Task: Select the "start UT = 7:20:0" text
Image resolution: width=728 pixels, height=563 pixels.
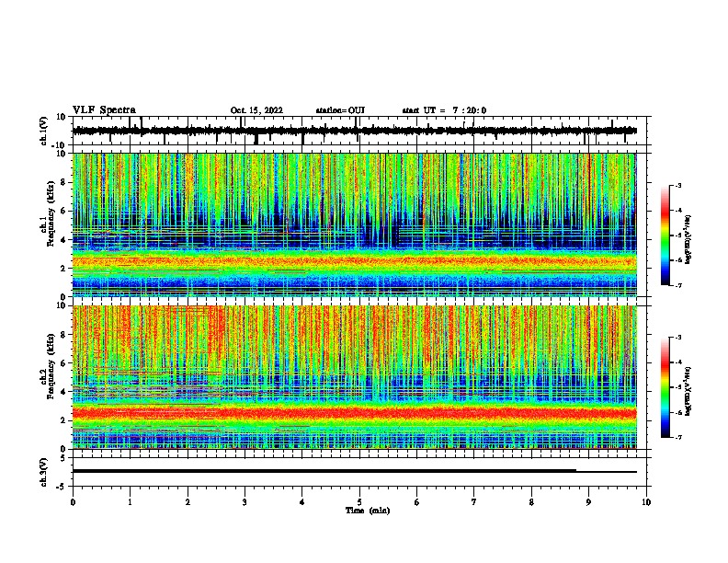Action: pyautogui.click(x=444, y=110)
